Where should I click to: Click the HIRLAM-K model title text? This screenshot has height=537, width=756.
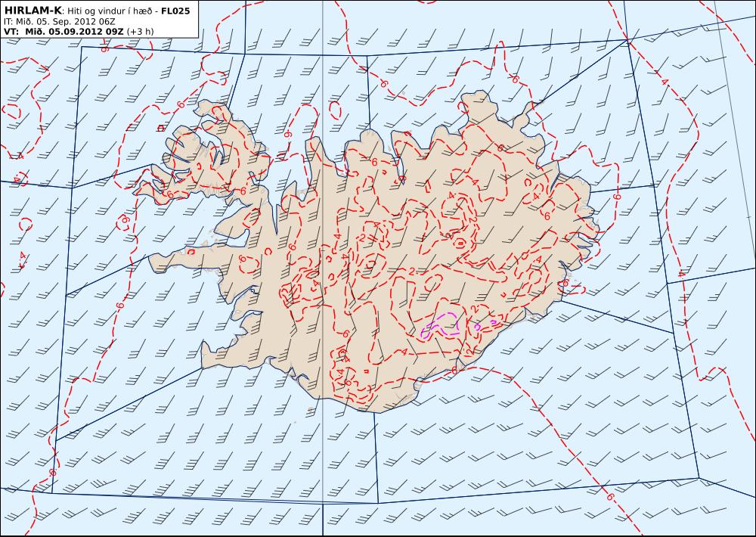[x=33, y=11]
